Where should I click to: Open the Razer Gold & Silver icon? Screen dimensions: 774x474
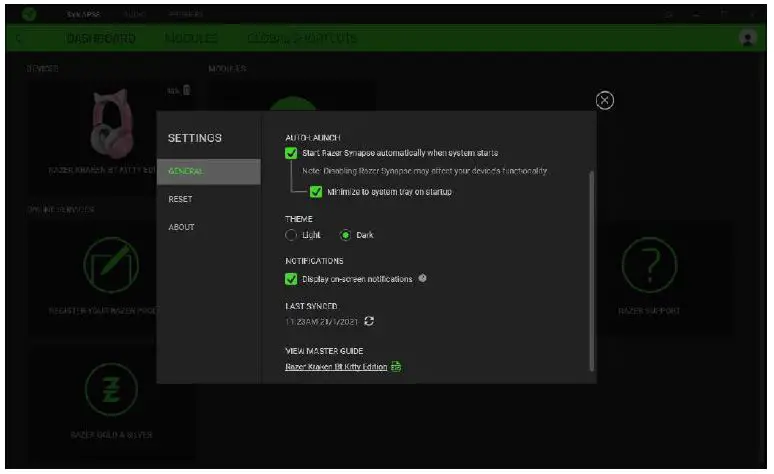pyautogui.click(x=111, y=390)
